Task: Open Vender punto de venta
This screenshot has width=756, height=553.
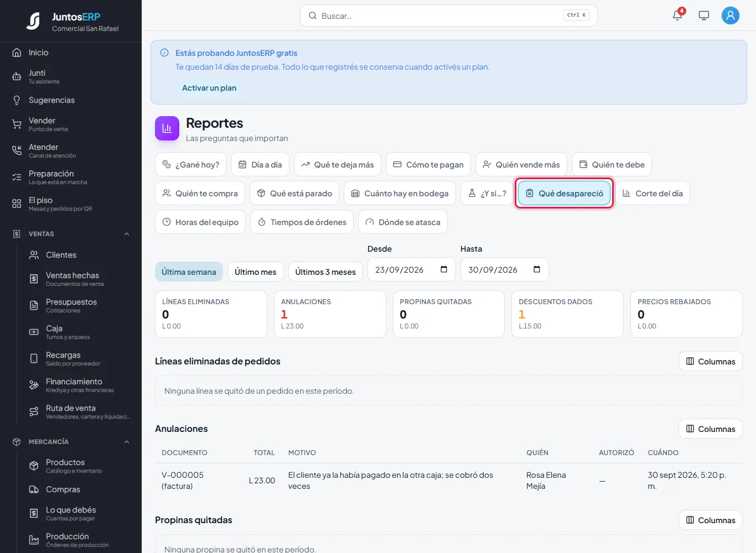Action: click(x=71, y=124)
